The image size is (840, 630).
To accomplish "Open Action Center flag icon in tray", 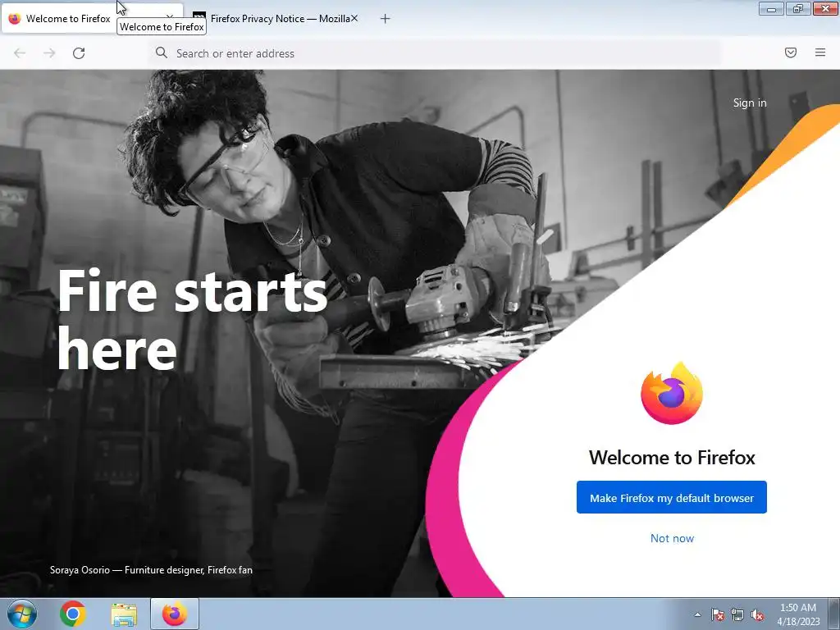I will [x=717, y=615].
